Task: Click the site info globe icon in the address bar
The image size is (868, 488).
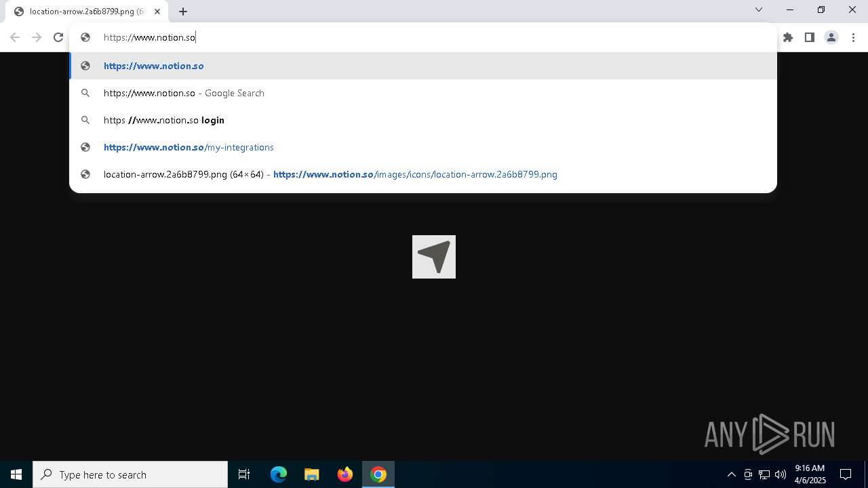Action: pos(85,37)
